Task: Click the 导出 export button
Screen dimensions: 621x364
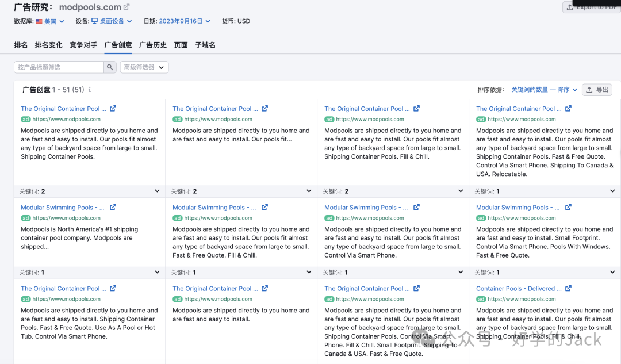Action: 597,90
